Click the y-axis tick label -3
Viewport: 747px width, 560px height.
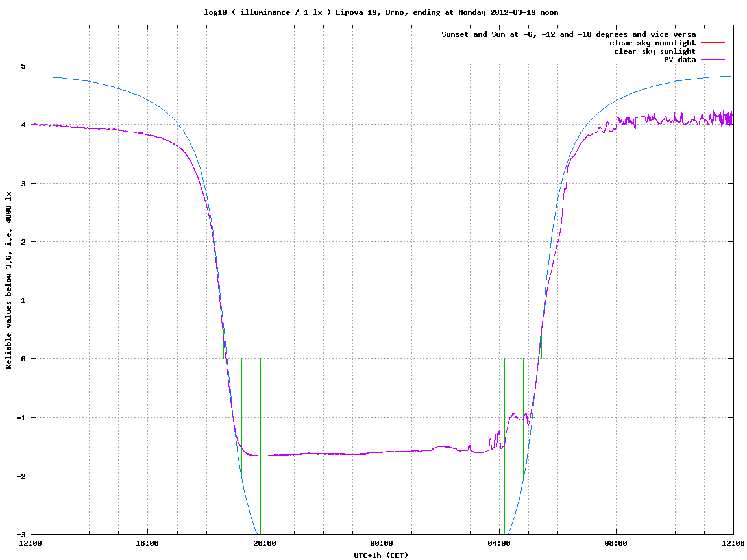21,534
